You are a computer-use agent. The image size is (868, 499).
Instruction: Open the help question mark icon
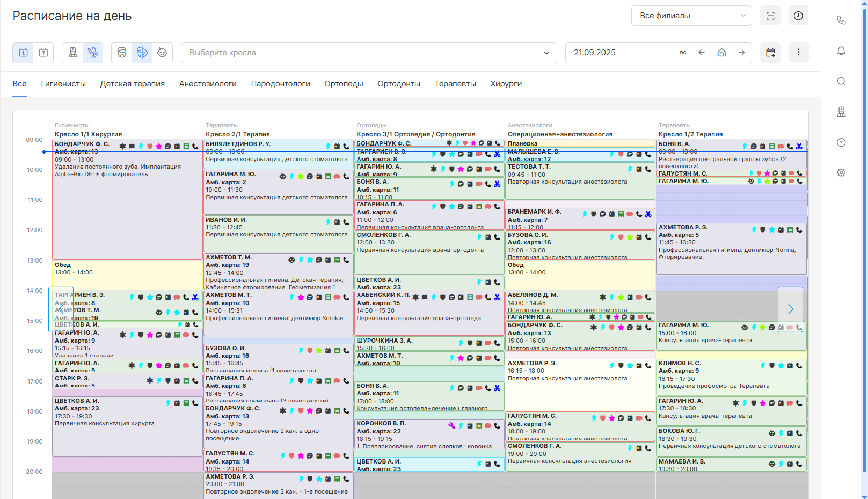coord(841,142)
